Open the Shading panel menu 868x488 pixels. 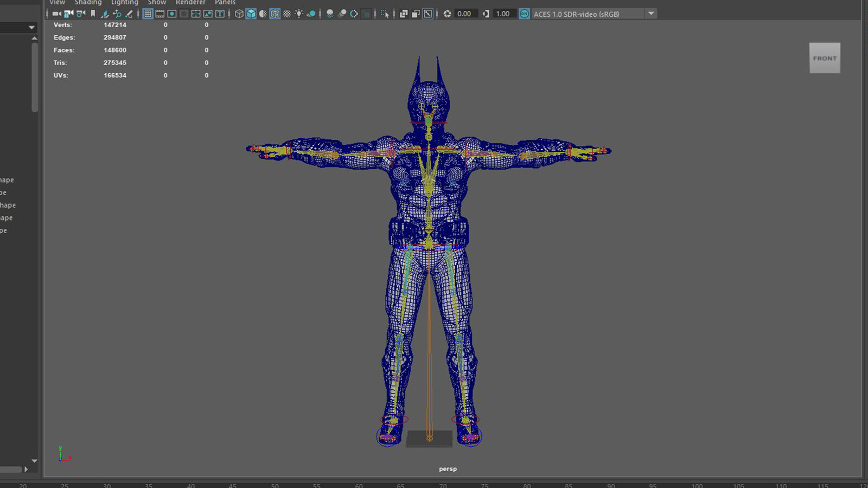88,3
